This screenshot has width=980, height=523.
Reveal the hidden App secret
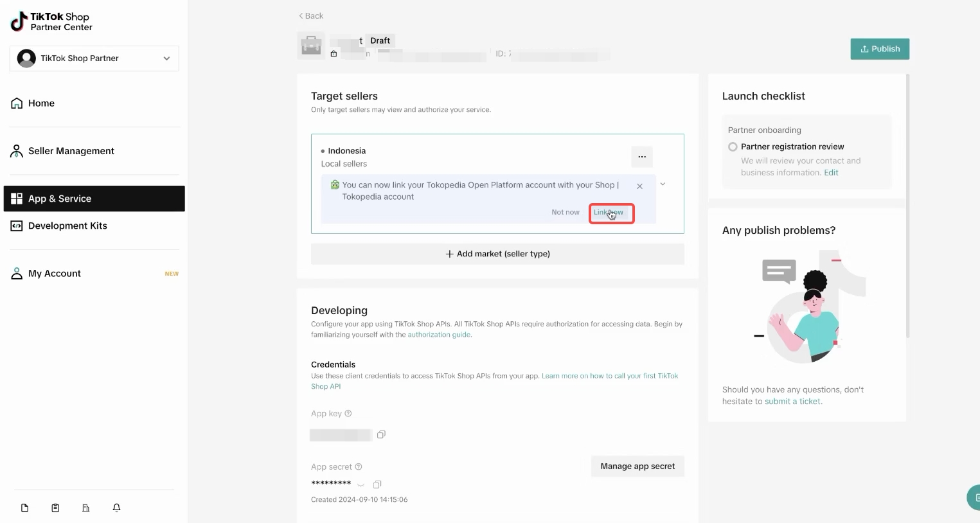(361, 484)
